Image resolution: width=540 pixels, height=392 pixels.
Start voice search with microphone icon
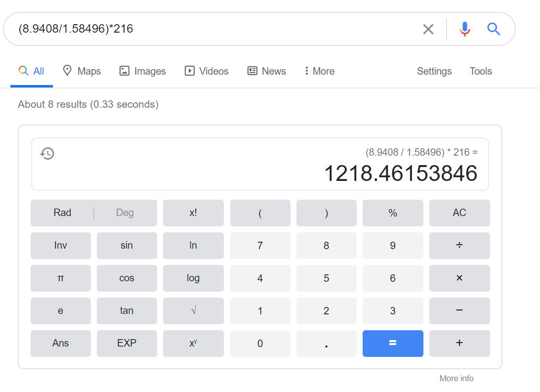click(x=464, y=29)
